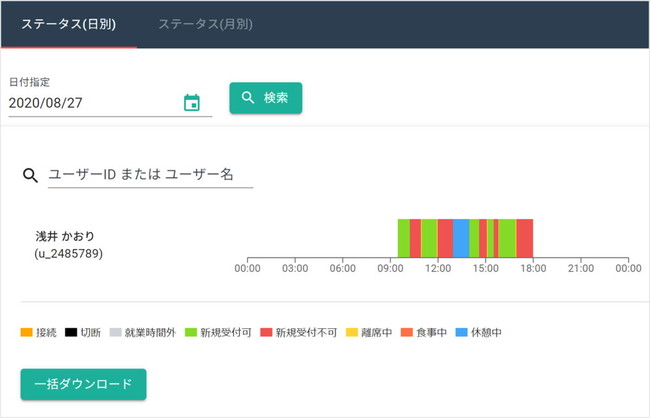The image size is (650, 418).
Task: Click the 21:00 axis label
Action: tap(581, 268)
